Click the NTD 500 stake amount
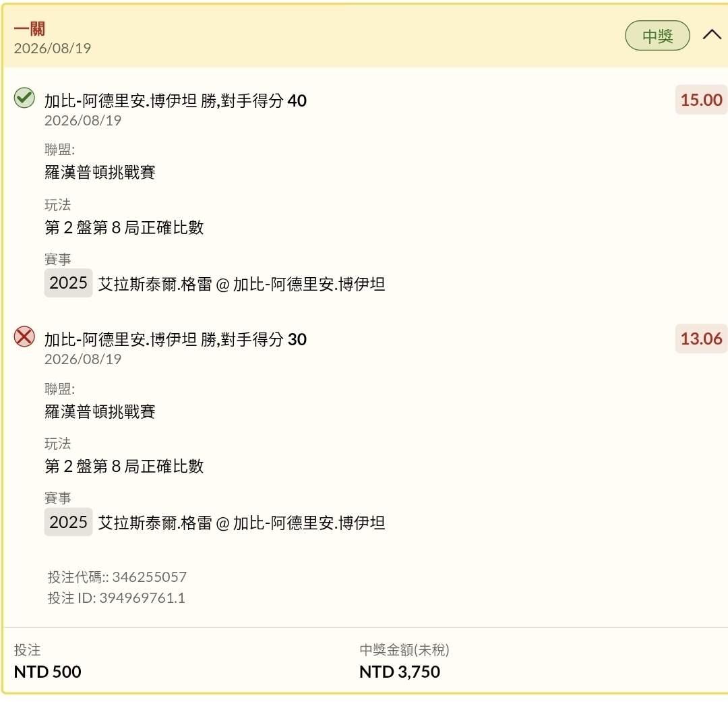 47,672
